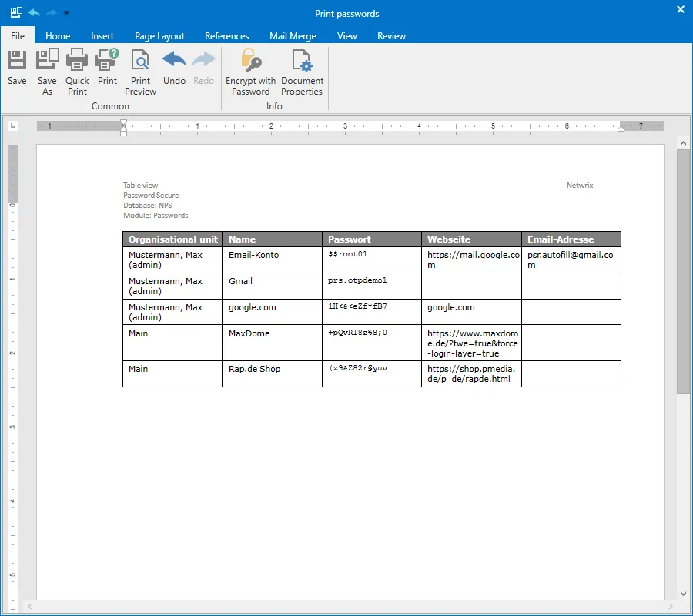
Task: Switch to the Mail Merge tab
Action: (293, 35)
